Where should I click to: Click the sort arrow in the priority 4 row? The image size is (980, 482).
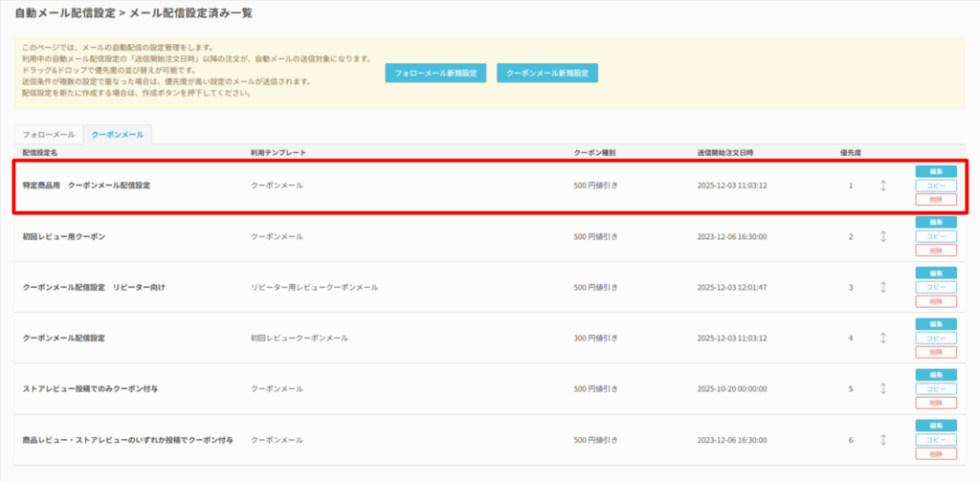(x=883, y=338)
